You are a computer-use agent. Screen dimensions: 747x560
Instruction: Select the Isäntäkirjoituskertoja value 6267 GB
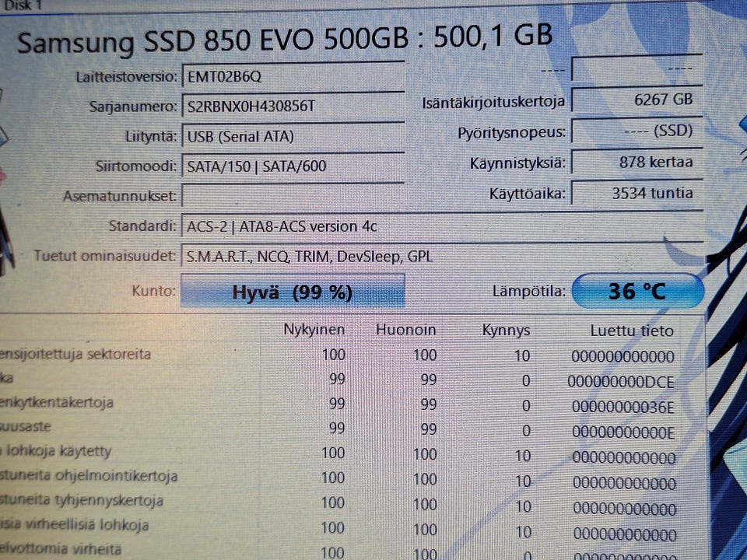pyautogui.click(x=637, y=100)
